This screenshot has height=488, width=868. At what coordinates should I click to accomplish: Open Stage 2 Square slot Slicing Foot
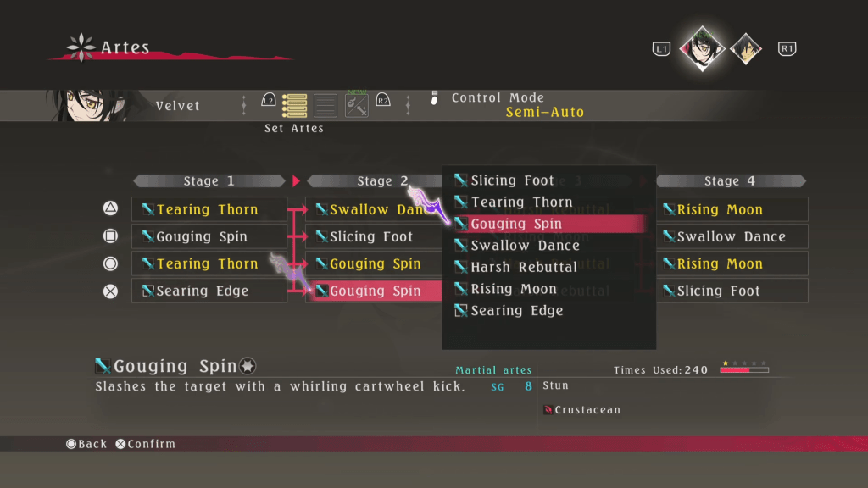(x=373, y=236)
